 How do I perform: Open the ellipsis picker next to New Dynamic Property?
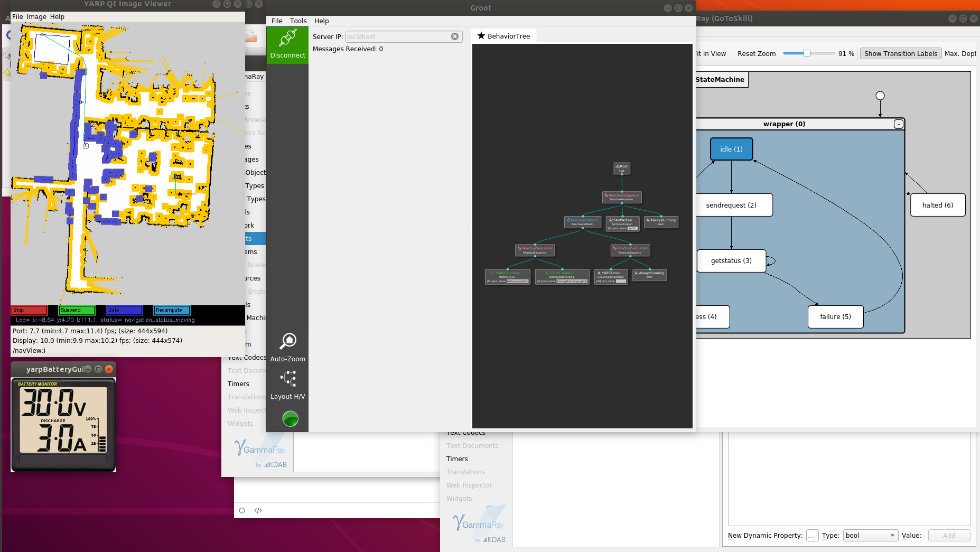pyautogui.click(x=811, y=535)
